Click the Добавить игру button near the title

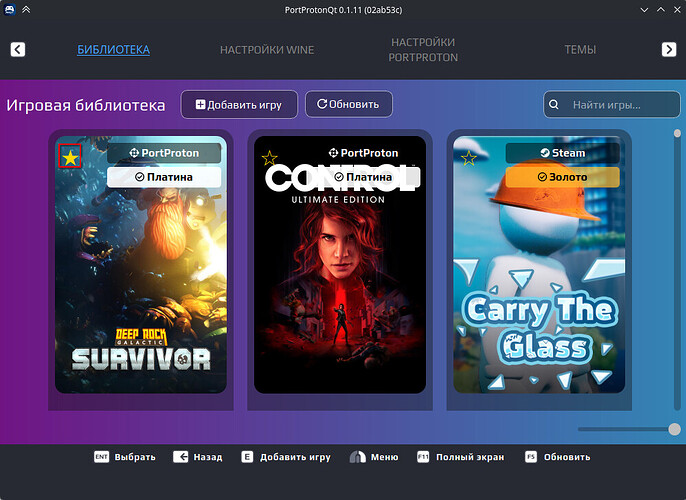239,105
